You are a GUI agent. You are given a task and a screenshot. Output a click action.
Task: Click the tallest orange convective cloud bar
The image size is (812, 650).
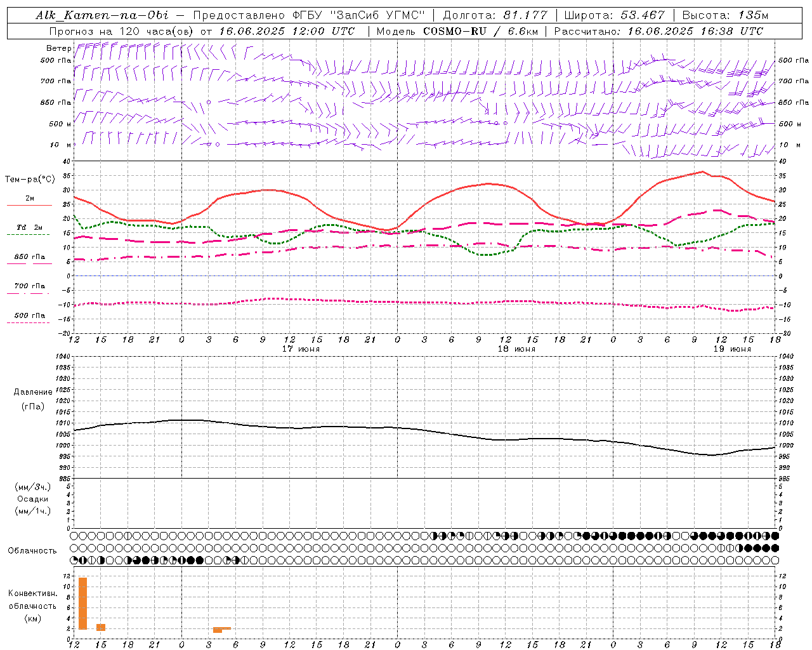(82, 603)
